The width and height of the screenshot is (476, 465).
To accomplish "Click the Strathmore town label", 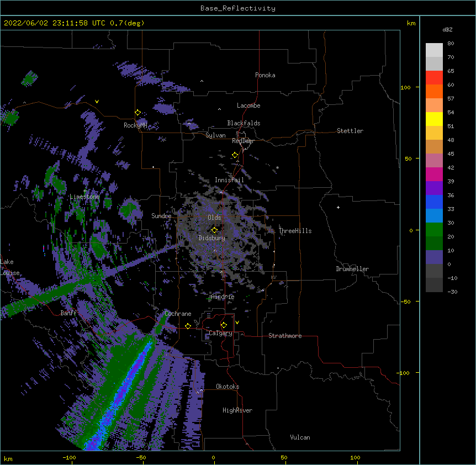I will coord(285,336).
